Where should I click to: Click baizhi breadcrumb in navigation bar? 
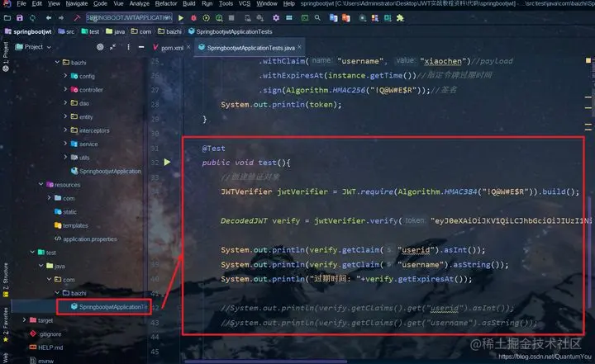169,31
